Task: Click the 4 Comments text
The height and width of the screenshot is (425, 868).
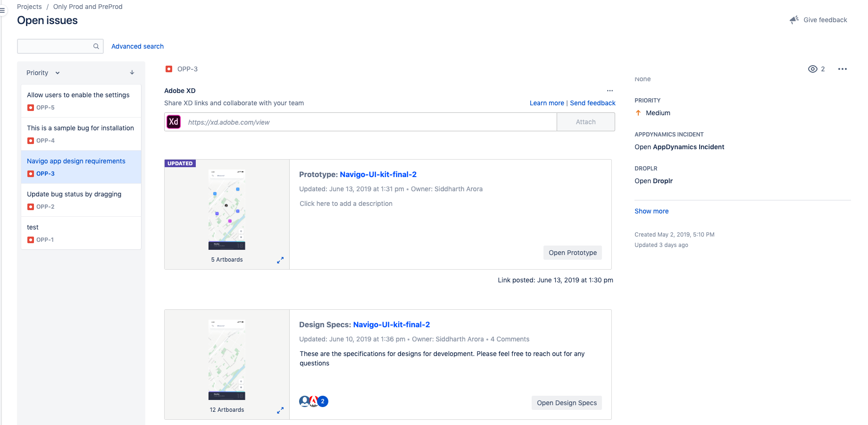Action: tap(510, 339)
